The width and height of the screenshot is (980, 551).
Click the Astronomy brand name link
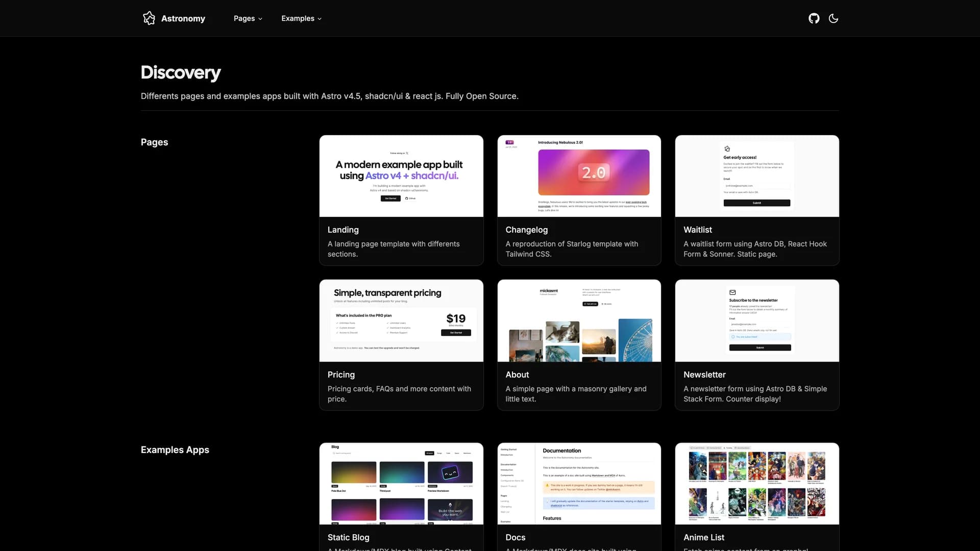[x=183, y=18]
